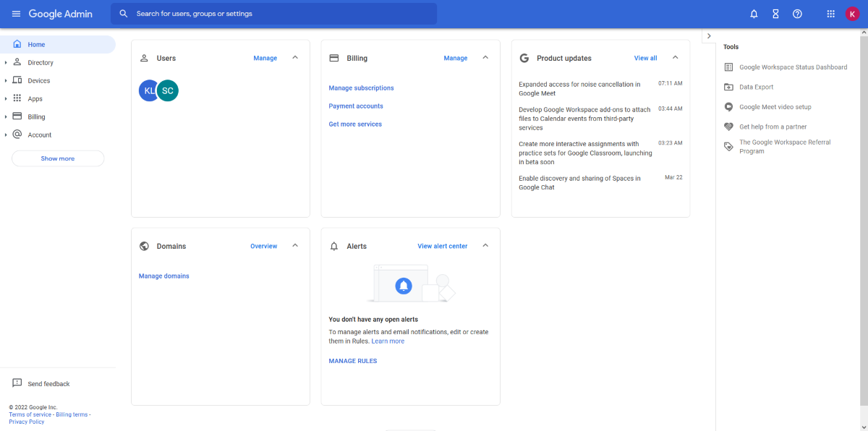Collapse the Users card with its chevron
This screenshot has width=868, height=431.
pyautogui.click(x=295, y=57)
